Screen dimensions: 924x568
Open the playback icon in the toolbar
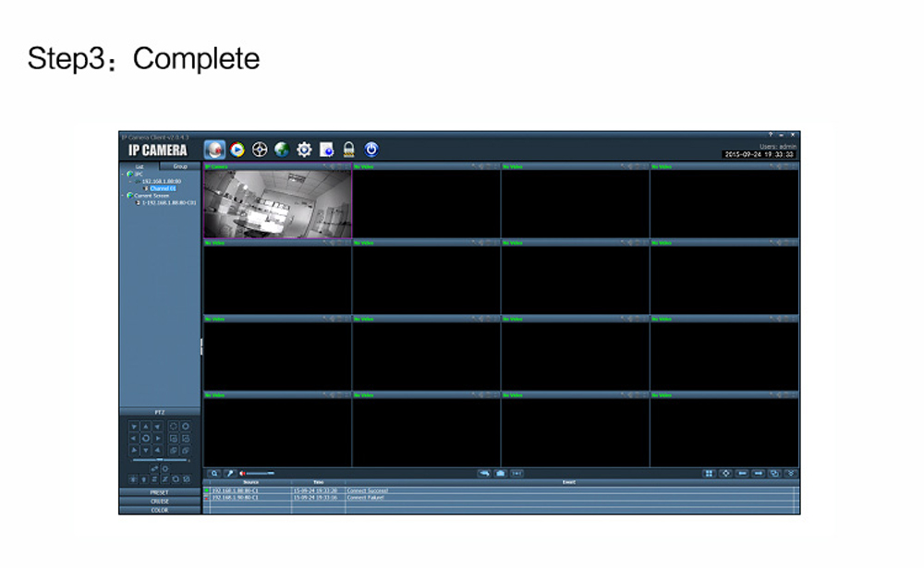(237, 149)
